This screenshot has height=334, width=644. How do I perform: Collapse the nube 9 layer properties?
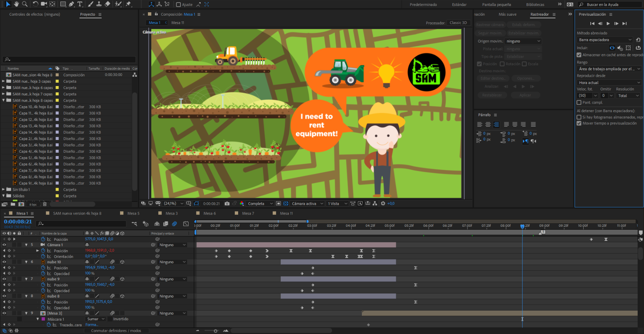26,279
